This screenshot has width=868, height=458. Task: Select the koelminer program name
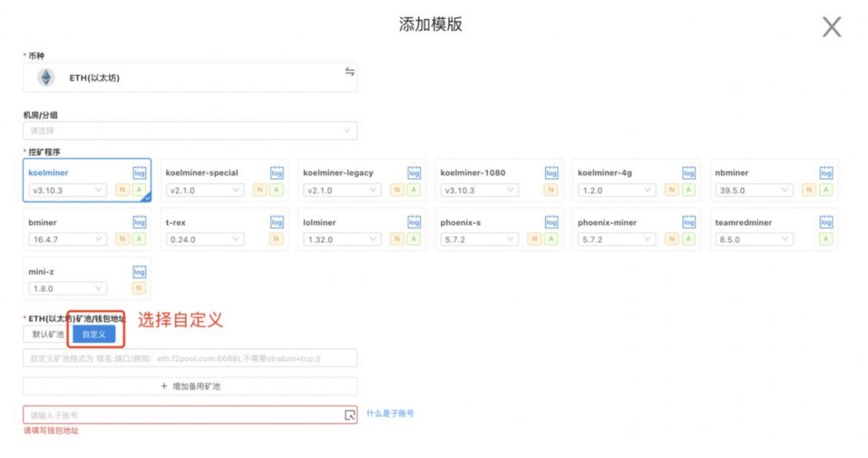tap(49, 173)
